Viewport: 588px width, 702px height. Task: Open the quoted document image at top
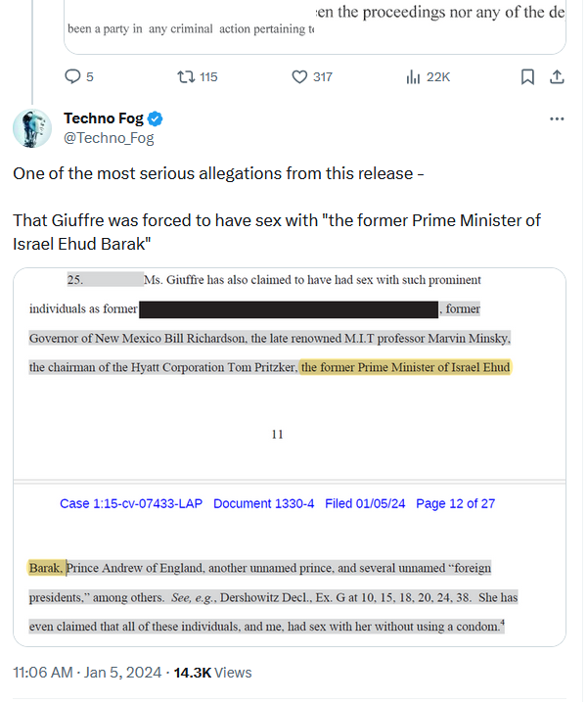click(315, 23)
